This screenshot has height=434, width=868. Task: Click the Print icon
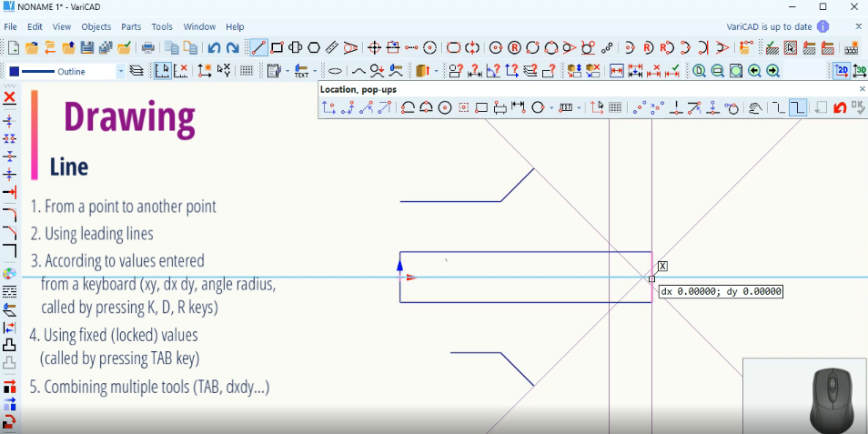click(147, 47)
